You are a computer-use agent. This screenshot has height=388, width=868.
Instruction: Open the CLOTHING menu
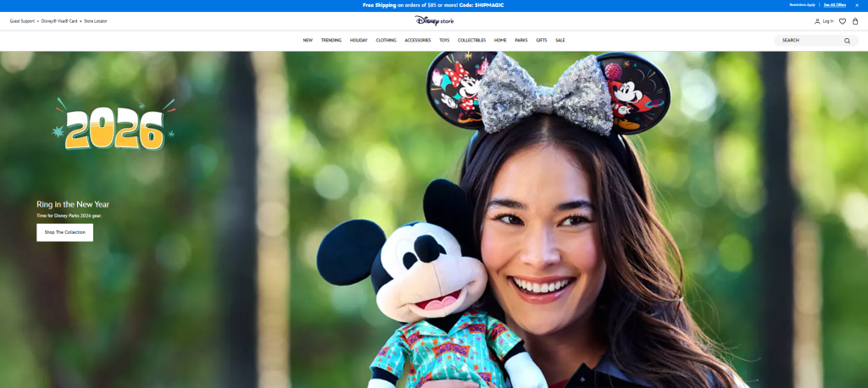point(386,41)
